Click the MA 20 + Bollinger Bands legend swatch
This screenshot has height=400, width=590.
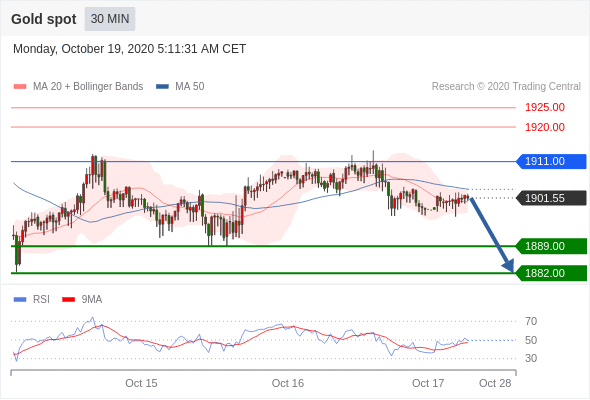20,87
